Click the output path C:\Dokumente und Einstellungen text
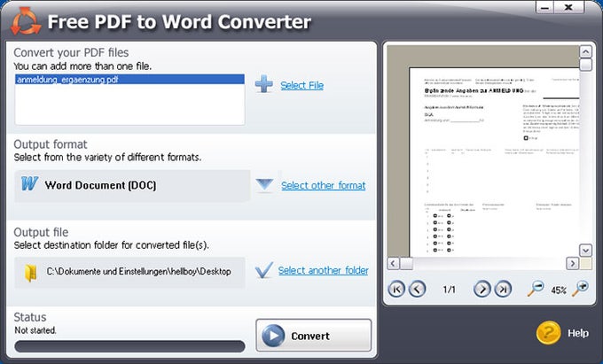The width and height of the screenshot is (603, 364). [x=139, y=272]
